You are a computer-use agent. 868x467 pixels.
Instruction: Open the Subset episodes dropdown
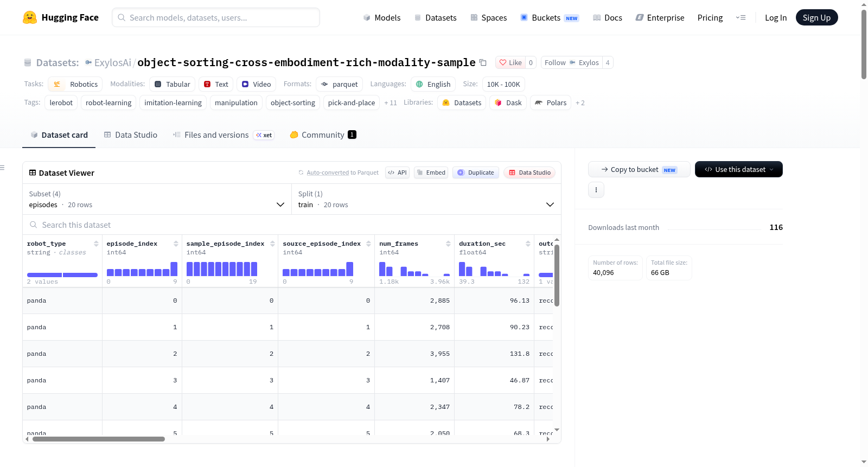coord(157,199)
